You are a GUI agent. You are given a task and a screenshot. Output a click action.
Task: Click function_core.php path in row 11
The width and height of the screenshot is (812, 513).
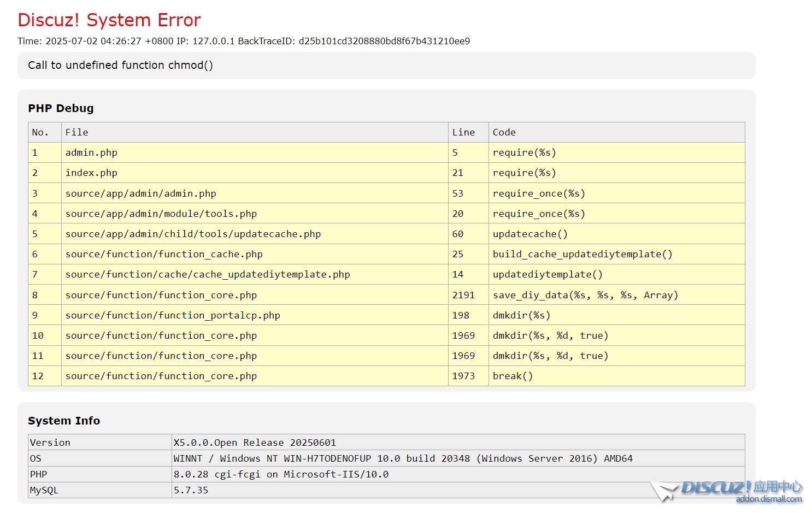point(161,356)
